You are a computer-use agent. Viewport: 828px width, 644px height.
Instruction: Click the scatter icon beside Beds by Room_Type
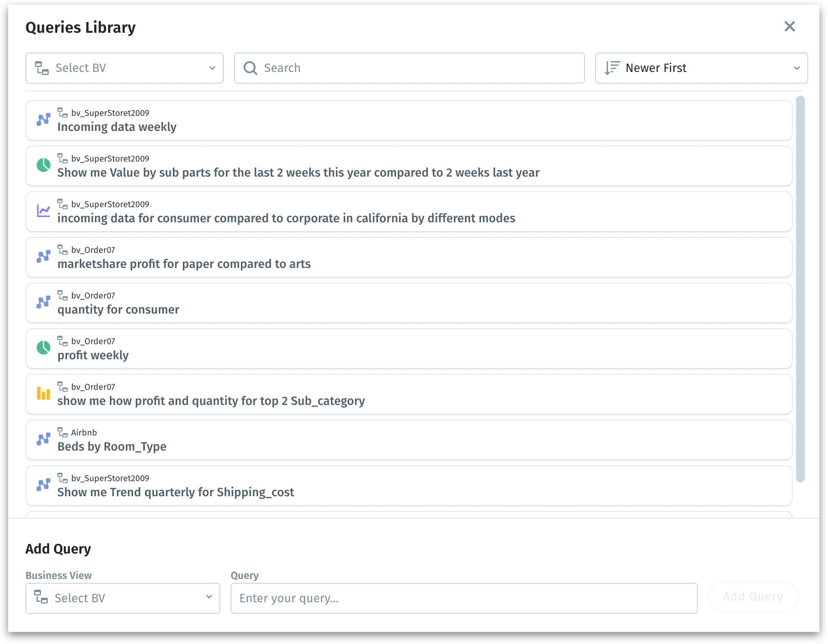(x=43, y=439)
